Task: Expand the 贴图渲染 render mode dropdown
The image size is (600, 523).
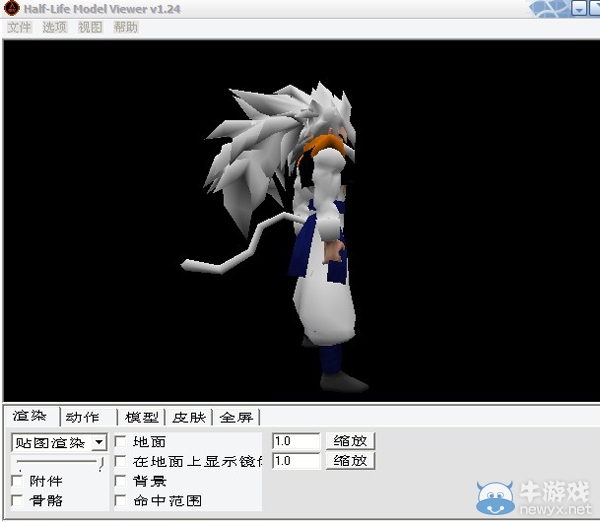Action: pyautogui.click(x=99, y=443)
